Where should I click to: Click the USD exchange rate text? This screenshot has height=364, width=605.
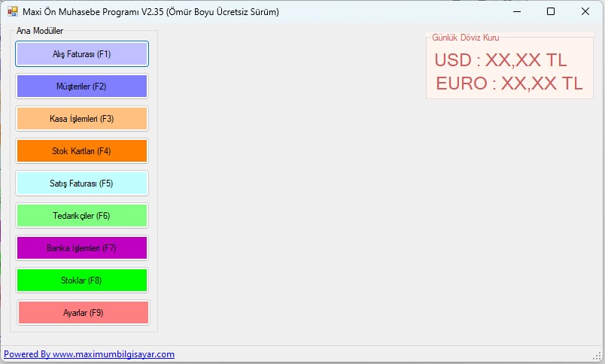(500, 60)
